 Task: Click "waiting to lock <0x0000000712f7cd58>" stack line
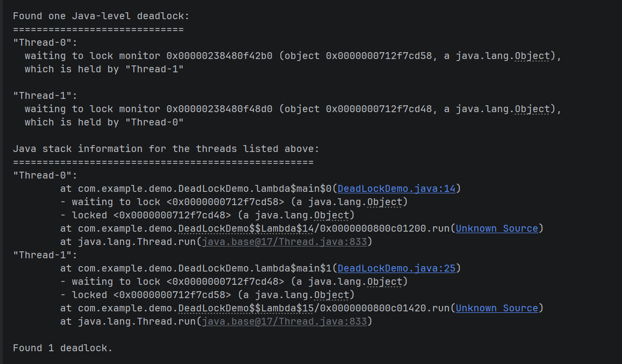(x=234, y=202)
